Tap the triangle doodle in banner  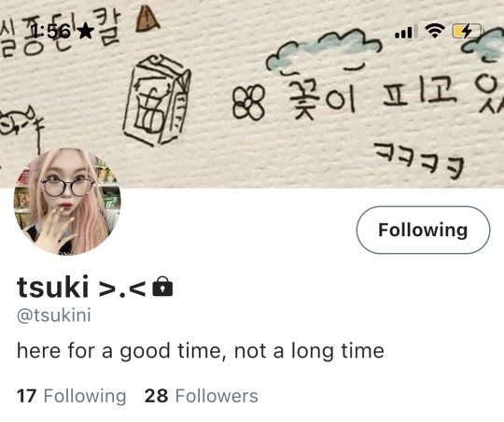pyautogui.click(x=147, y=20)
